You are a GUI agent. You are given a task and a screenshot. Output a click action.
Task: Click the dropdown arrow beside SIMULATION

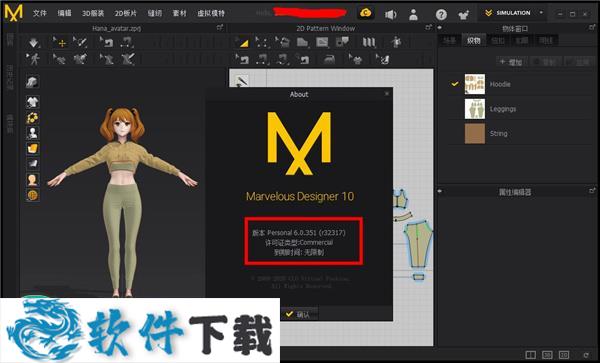tap(541, 13)
